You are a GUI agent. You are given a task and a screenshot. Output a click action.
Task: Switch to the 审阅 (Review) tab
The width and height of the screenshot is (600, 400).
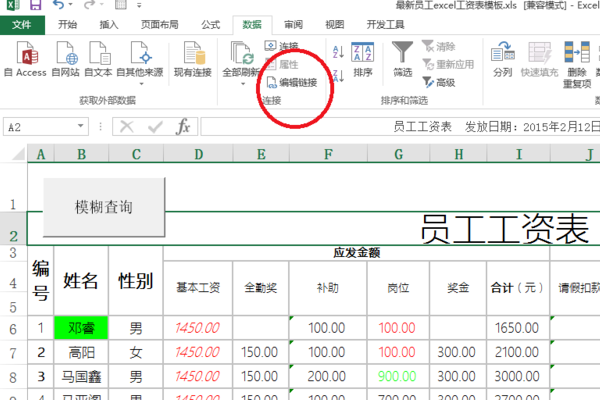293,25
